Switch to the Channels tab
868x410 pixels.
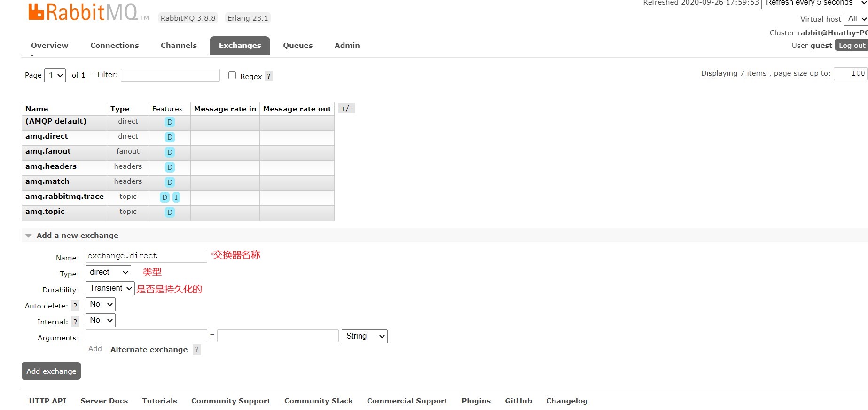[x=179, y=46]
